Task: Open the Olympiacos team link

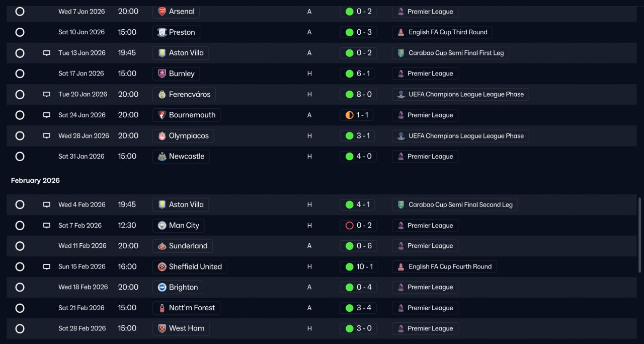Action: 184,135
